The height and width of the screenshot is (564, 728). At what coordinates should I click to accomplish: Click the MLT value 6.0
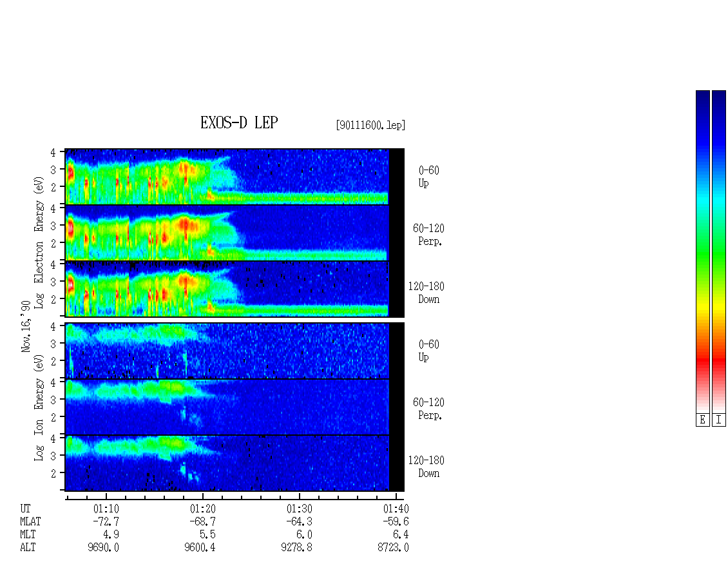tap(305, 535)
